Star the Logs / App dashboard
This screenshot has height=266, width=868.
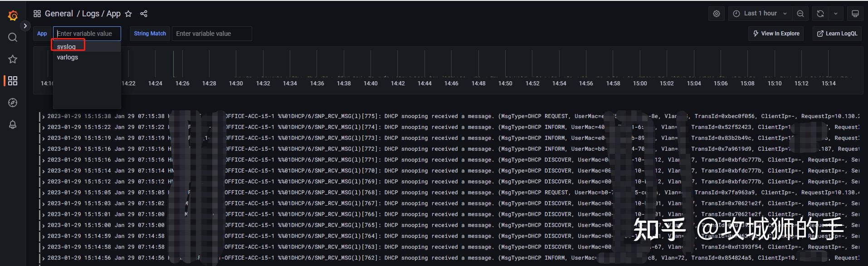pos(128,14)
